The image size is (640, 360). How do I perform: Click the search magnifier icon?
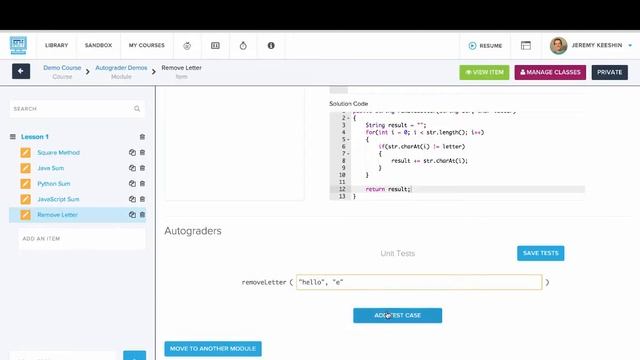pos(137,109)
